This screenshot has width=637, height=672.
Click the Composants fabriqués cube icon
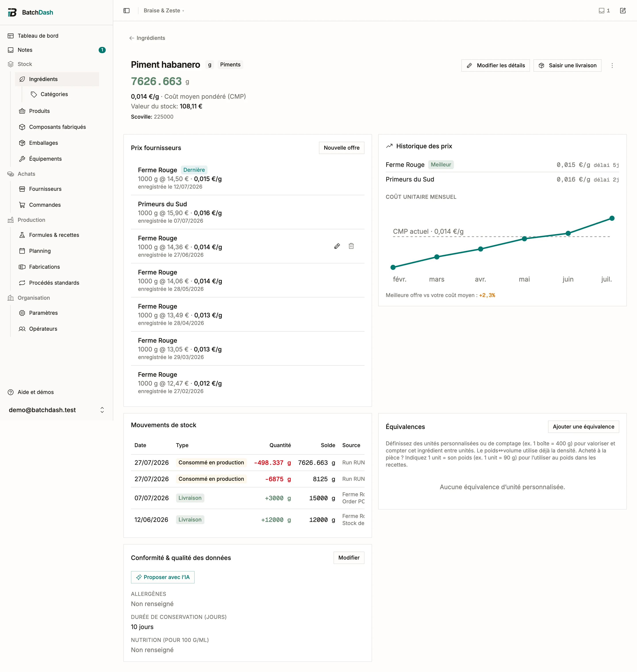[x=22, y=127]
